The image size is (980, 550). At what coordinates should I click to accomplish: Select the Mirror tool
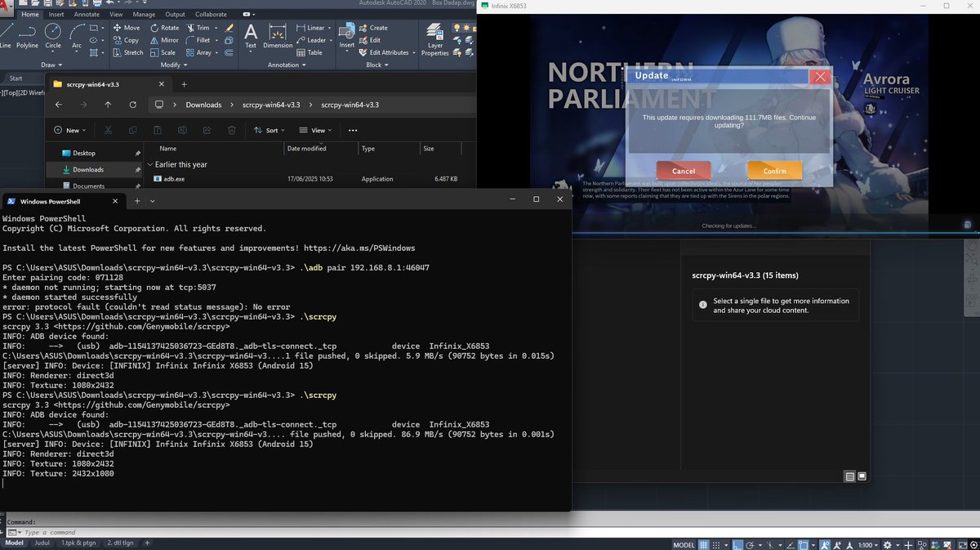point(163,40)
